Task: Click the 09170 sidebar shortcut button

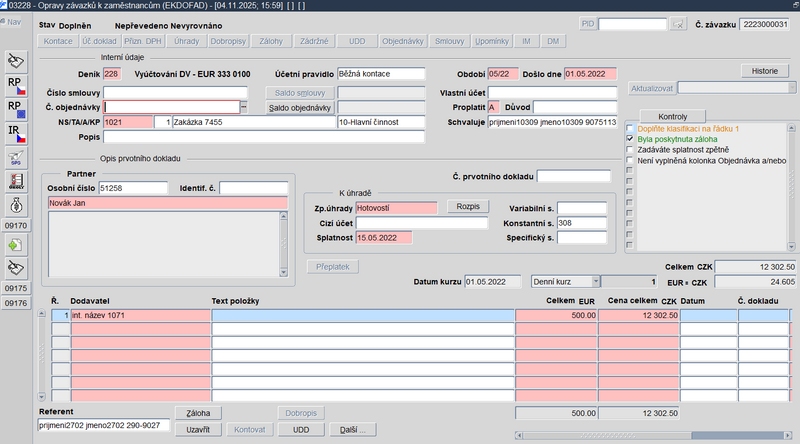Action: click(x=17, y=226)
